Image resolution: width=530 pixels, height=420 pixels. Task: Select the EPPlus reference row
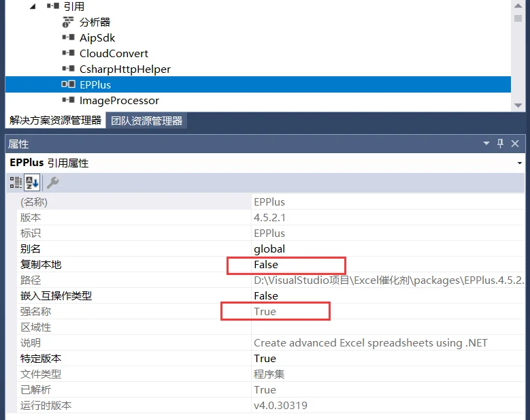(258, 84)
